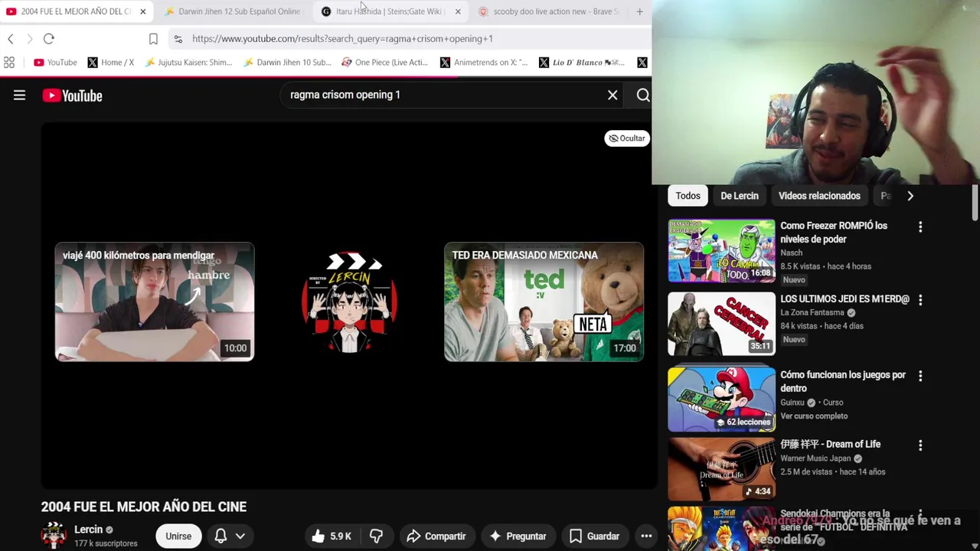The width and height of the screenshot is (980, 551).
Task: Click the YouTube logo home link
Action: (x=72, y=96)
